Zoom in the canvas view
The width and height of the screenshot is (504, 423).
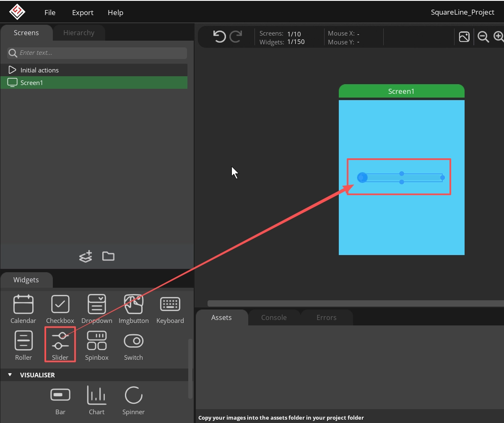(x=499, y=37)
